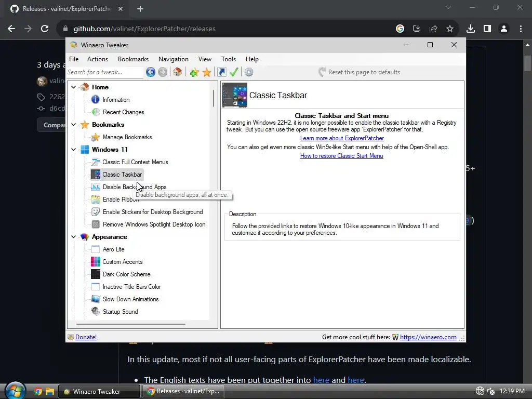Open the winaero.com link in status bar
This screenshot has height=399, width=532.
(428, 337)
